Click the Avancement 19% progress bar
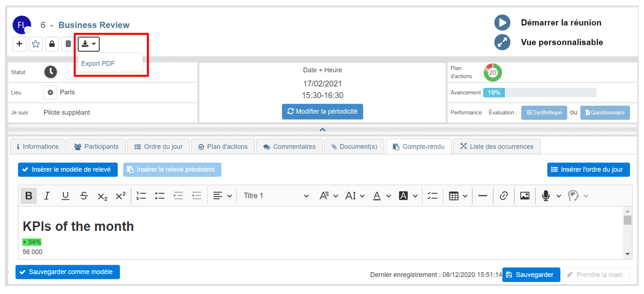This screenshot has height=294, width=644. click(x=540, y=92)
